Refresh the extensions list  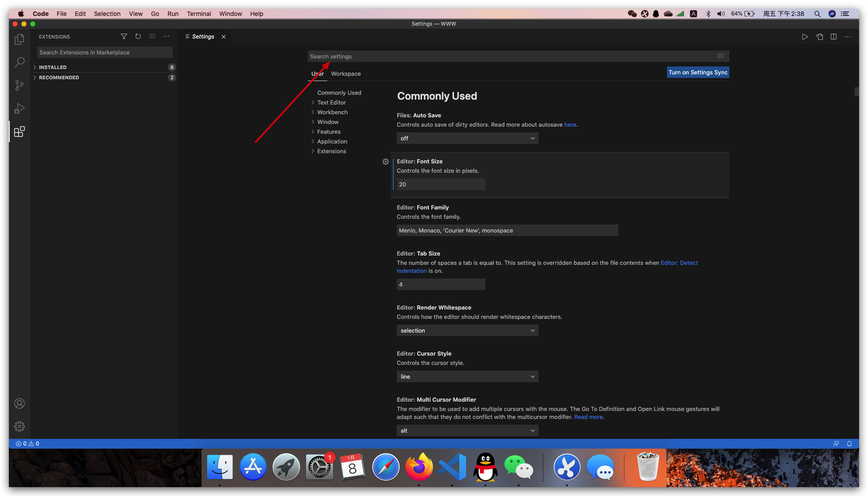(x=138, y=36)
